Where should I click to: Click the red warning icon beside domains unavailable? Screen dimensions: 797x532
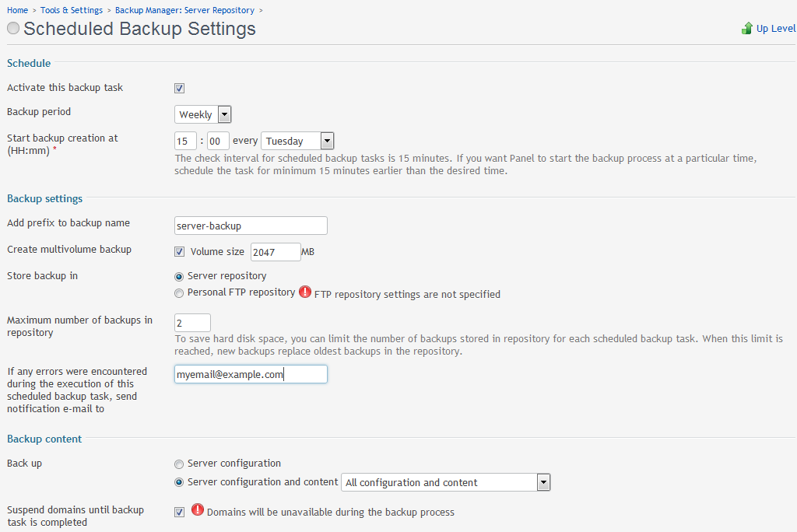[198, 509]
